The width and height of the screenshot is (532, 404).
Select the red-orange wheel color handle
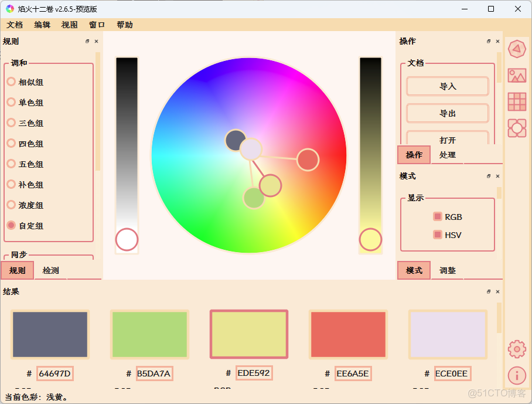coord(308,159)
